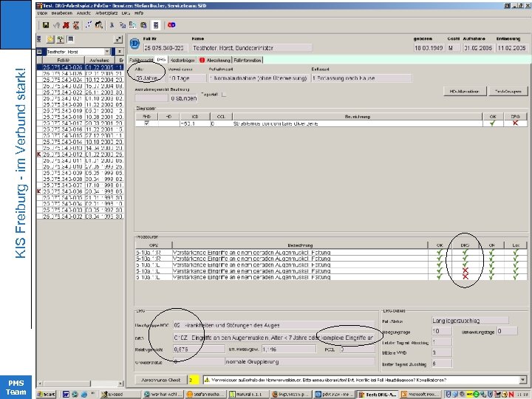Open the Bearbeiten menu
Viewport: 532px width, 399px height.
[x=62, y=13]
